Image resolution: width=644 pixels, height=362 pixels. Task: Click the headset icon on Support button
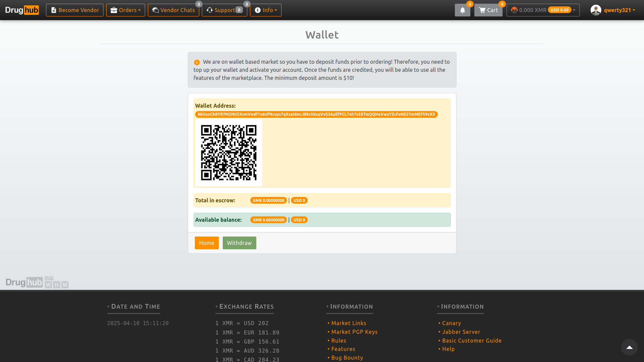pyautogui.click(x=209, y=10)
